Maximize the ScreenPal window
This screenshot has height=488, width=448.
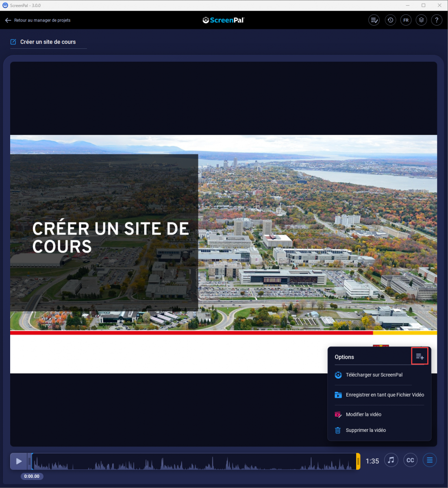[424, 5]
